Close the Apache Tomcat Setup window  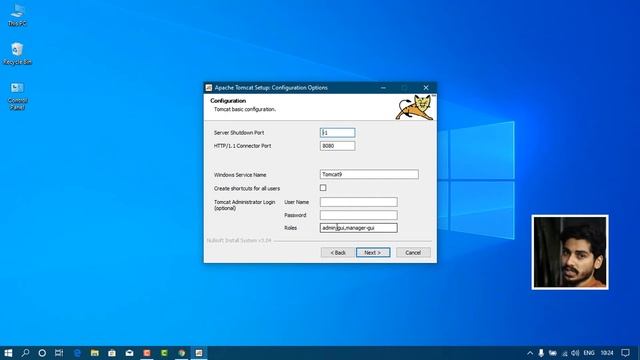[x=426, y=88]
